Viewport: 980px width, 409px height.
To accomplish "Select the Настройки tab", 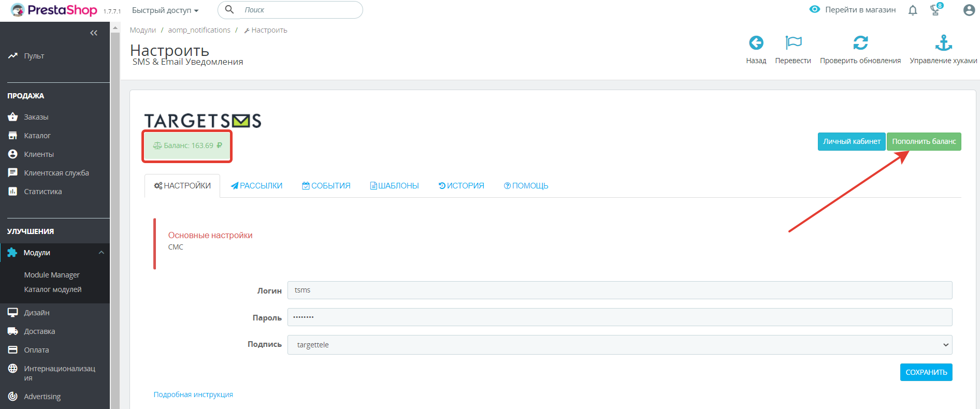I will point(182,186).
